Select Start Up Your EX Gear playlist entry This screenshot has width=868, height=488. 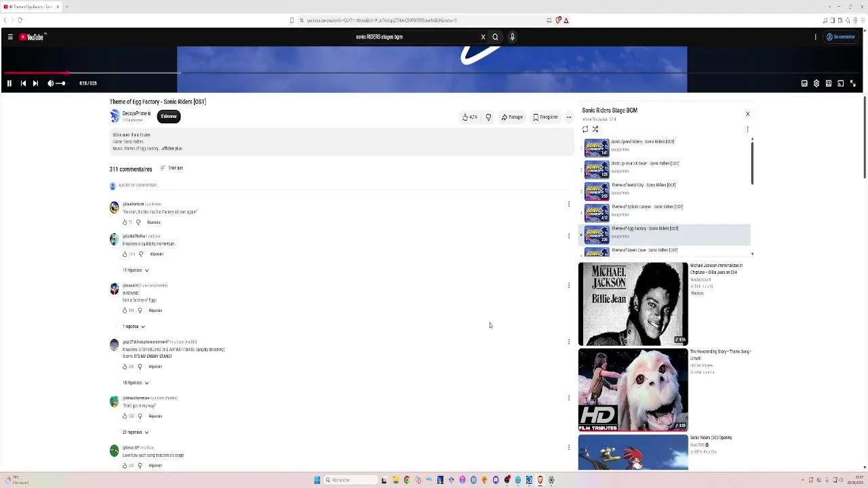[x=665, y=169]
